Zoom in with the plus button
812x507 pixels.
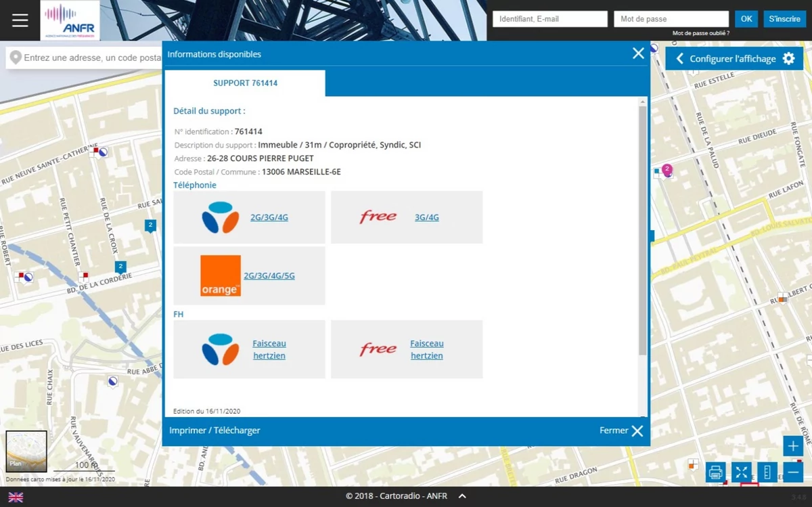[x=793, y=445]
